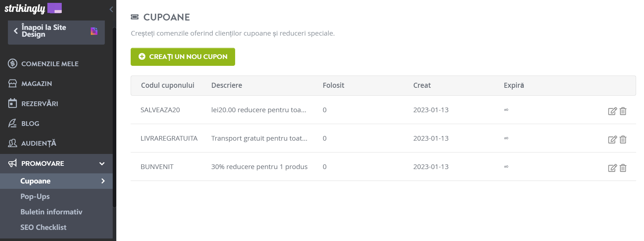Screen dimensions: 644x241
Task: Click the creation date of SALVEAZA20
Action: [431, 110]
